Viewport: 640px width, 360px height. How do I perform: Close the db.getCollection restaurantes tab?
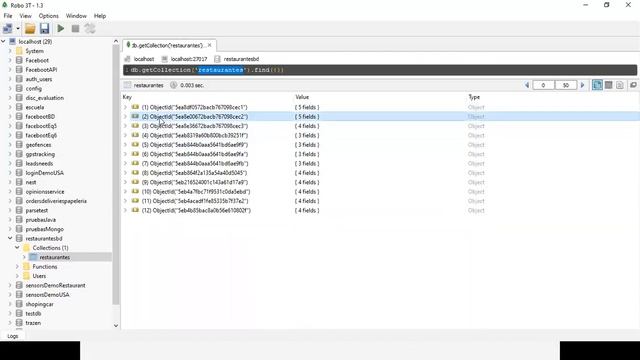tap(210, 45)
